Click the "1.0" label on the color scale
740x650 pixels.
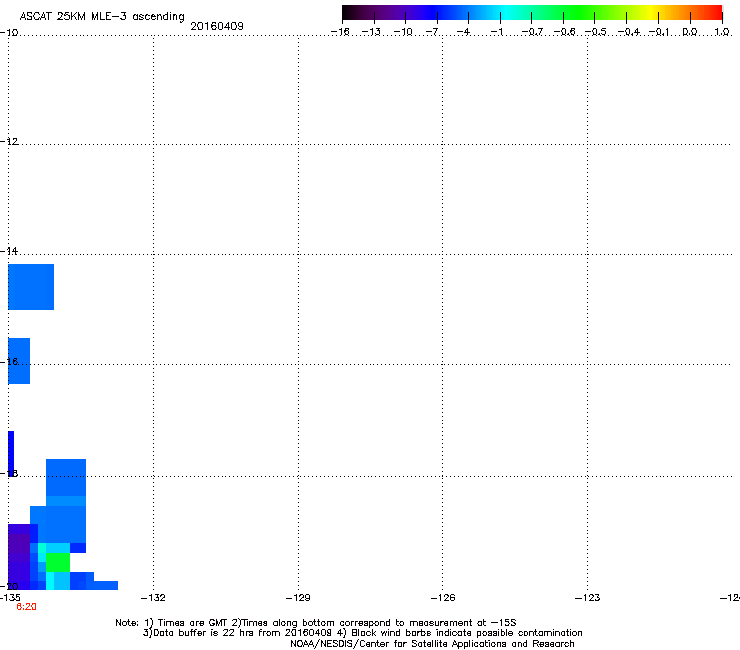coord(722,32)
